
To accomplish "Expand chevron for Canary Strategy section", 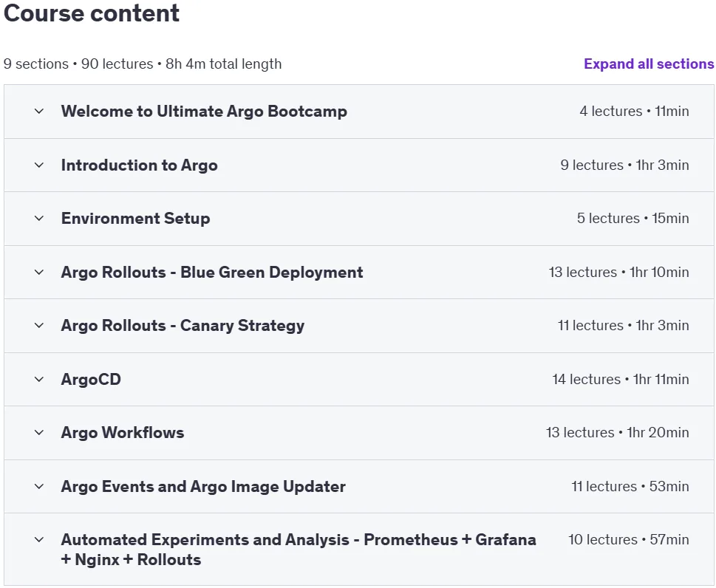I will tap(39, 326).
